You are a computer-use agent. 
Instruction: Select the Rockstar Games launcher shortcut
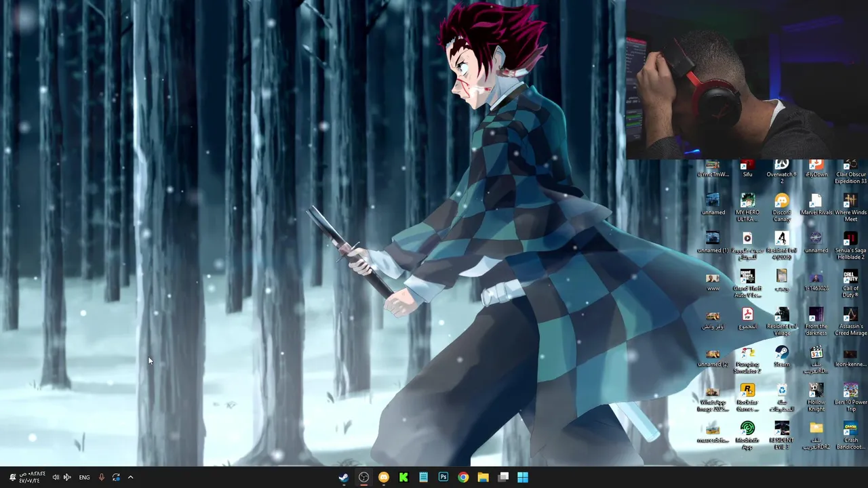(747, 396)
